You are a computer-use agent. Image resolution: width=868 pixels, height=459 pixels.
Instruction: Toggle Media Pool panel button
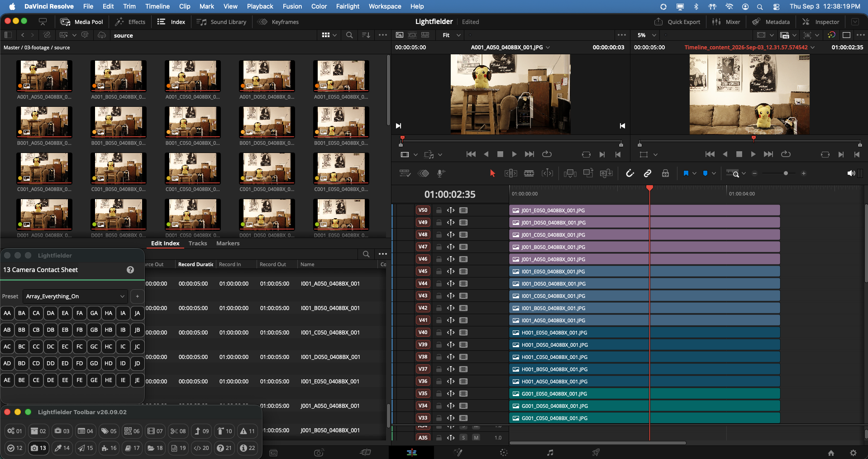82,22
